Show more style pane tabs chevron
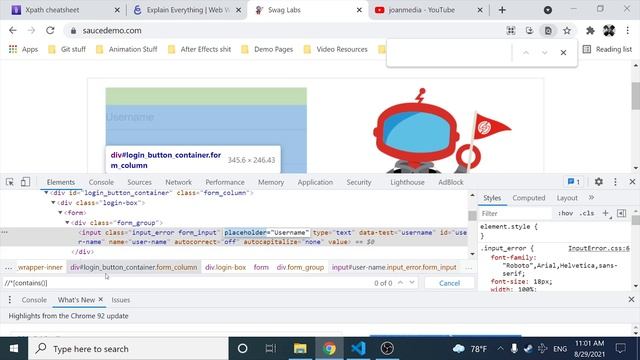Screen dimensions: 640x360 coord(591,198)
